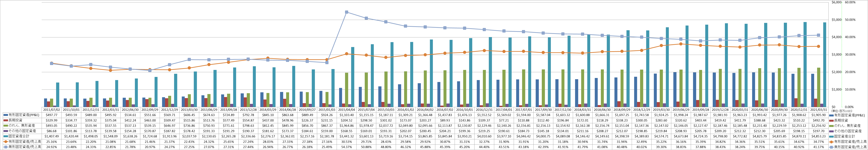The image size is (868, 150).
Task: Click the cell showing $736.86
Action: click(189, 126)
